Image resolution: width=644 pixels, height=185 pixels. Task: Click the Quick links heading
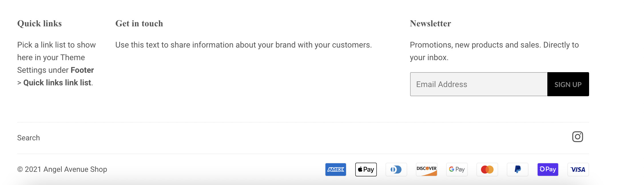point(39,23)
